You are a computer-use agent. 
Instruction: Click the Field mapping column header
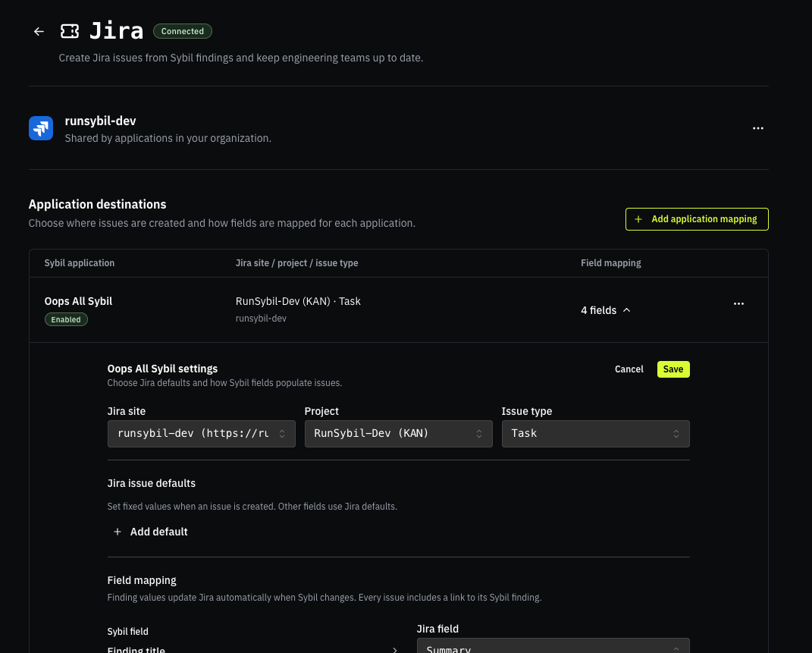coord(610,263)
